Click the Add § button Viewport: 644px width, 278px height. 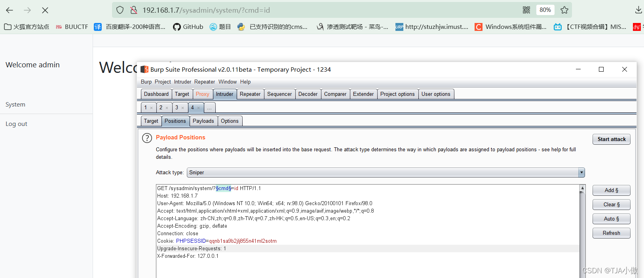(x=612, y=190)
